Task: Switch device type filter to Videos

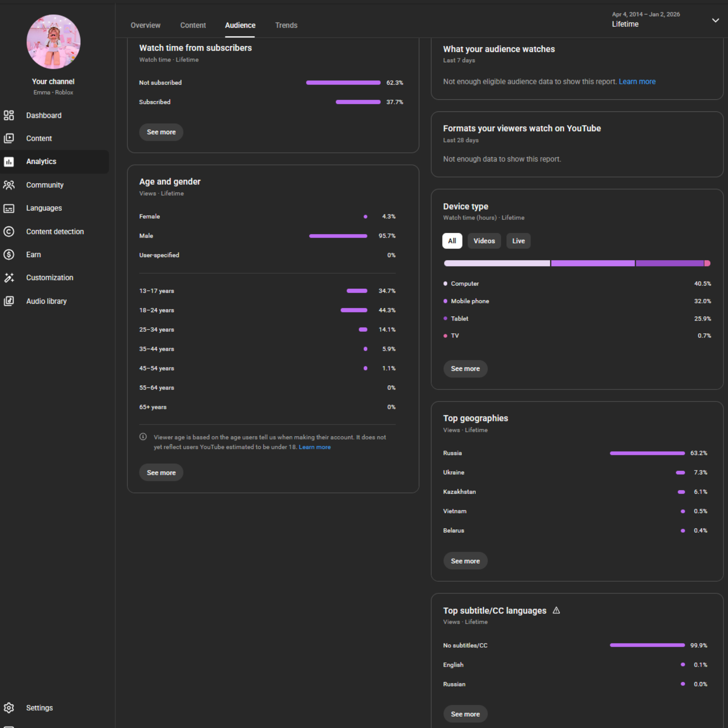Action: point(484,241)
